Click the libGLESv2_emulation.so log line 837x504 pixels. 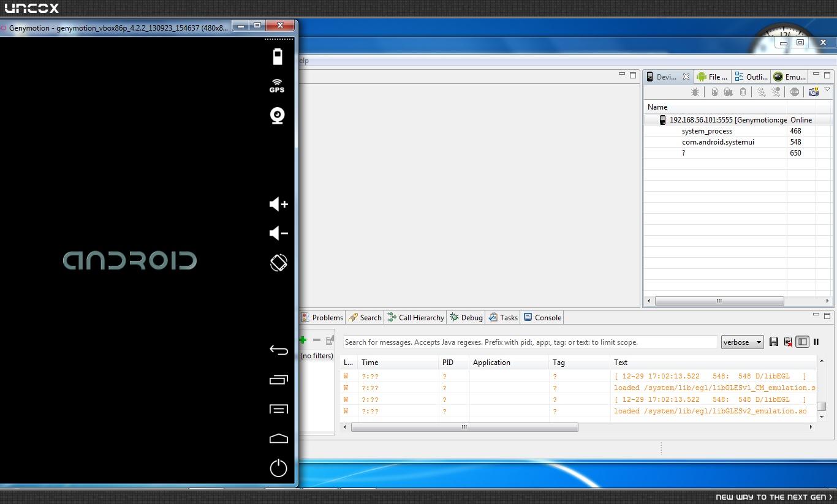tap(710, 411)
